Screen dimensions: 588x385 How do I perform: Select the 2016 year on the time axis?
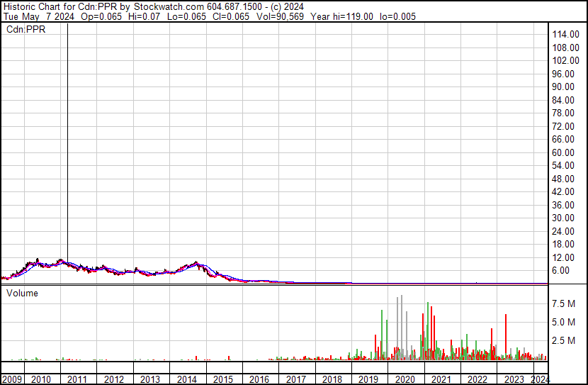(259, 379)
